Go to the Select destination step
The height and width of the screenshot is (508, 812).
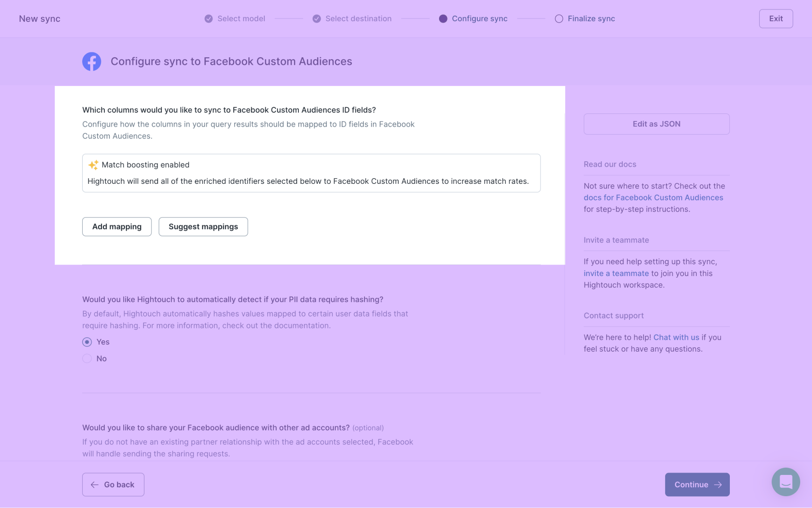pos(358,19)
